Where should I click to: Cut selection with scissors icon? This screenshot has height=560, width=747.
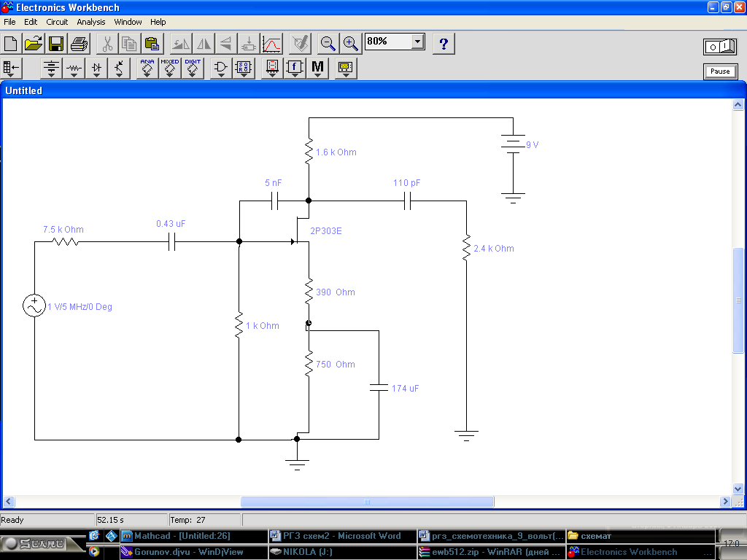coord(107,44)
